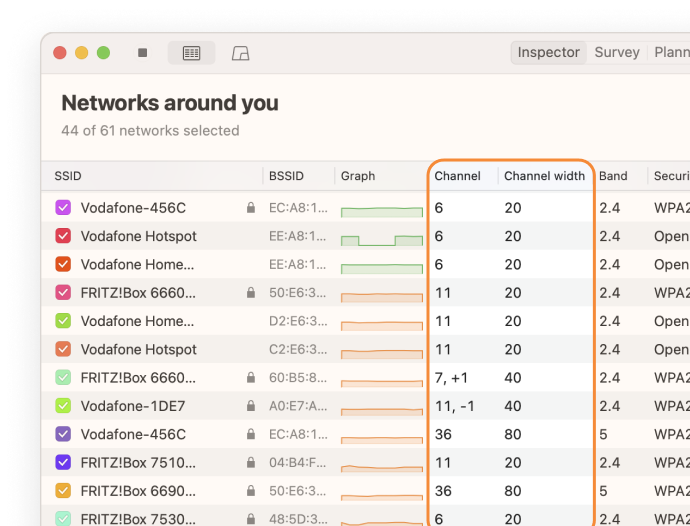
Task: Uncheck Vodafone-456C on channel 36
Action: click(x=63, y=434)
